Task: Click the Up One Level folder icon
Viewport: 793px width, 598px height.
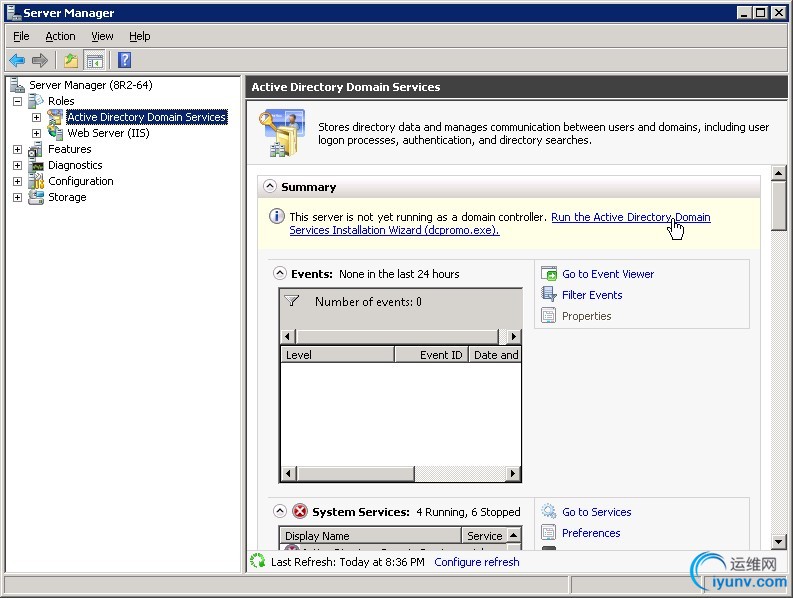Action: pos(71,61)
